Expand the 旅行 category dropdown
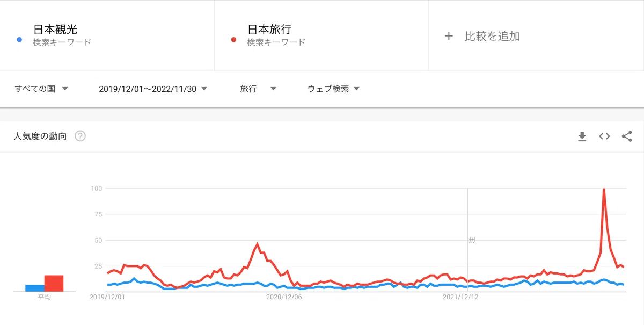The height and width of the screenshot is (325, 644). (x=258, y=89)
